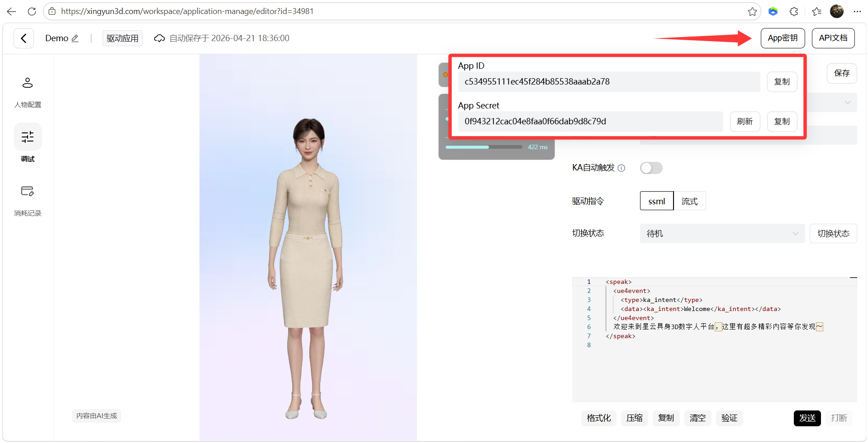This screenshot has width=868, height=443.
Task: Toggle the KA自动触发 switch
Action: click(x=651, y=168)
